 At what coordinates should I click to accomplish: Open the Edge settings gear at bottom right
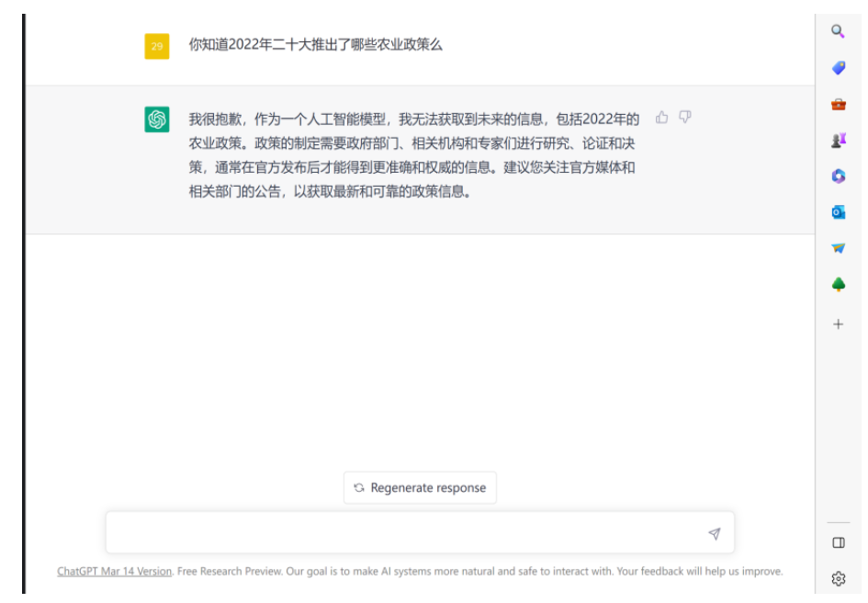point(837,577)
